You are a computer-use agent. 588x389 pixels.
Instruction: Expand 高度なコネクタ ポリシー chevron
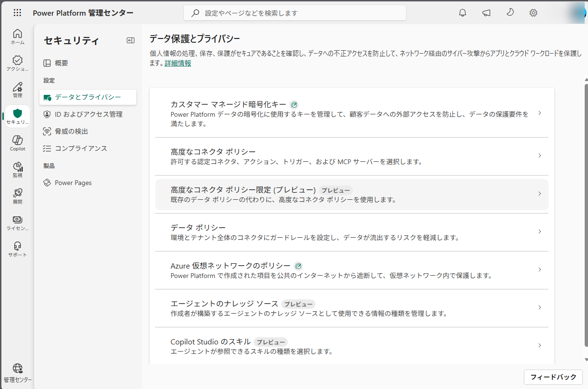540,156
